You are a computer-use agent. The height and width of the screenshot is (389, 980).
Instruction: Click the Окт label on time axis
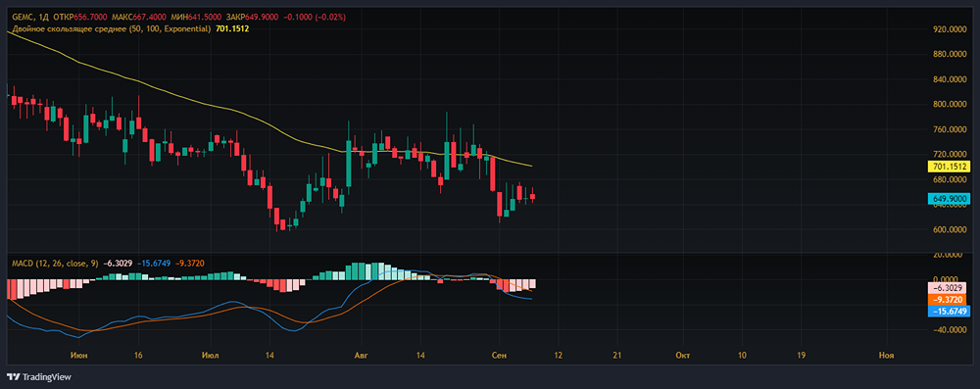click(x=683, y=355)
